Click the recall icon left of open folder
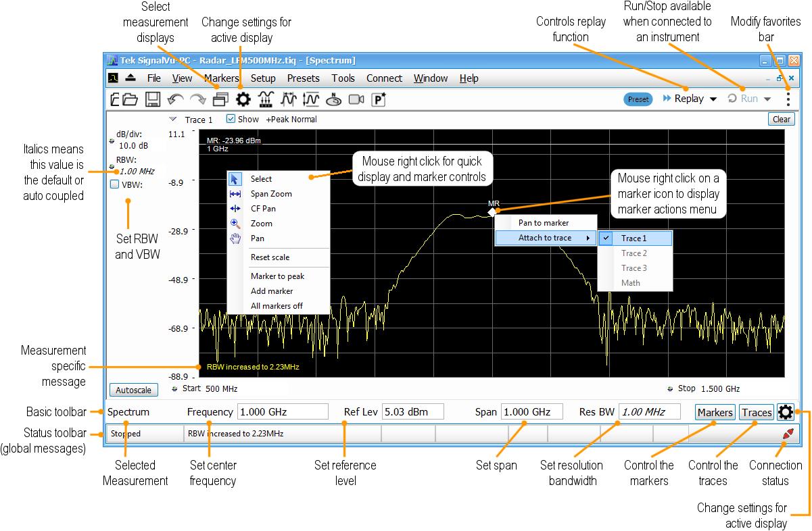This screenshot has width=812, height=531. [115, 99]
